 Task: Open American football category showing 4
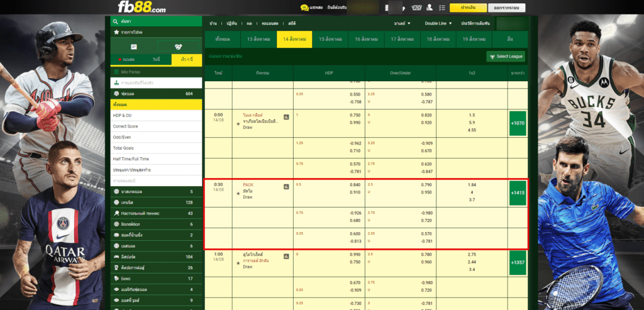pyautogui.click(x=156, y=289)
